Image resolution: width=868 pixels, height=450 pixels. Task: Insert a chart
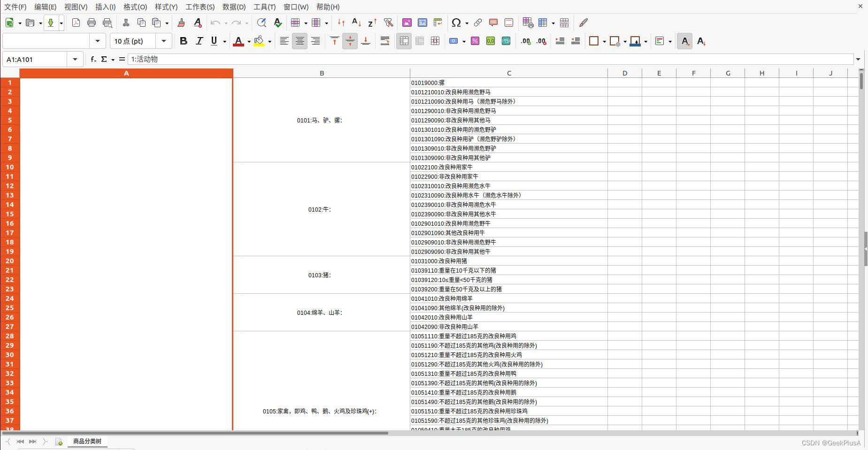click(x=422, y=23)
